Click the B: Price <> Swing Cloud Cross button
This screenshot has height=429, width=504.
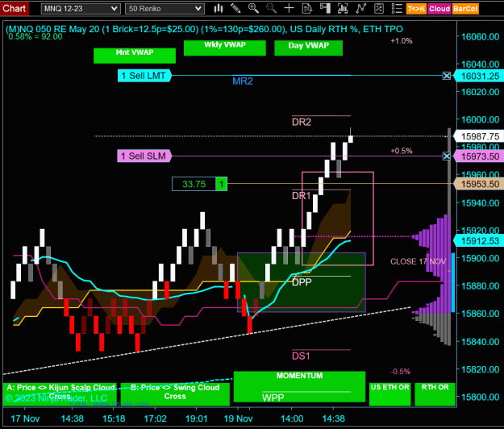175,394
